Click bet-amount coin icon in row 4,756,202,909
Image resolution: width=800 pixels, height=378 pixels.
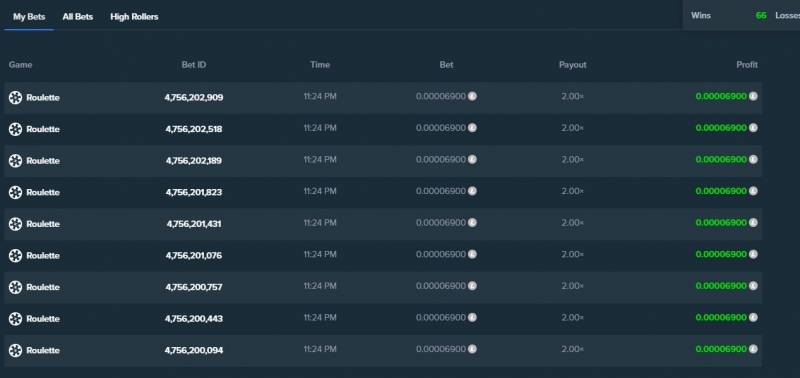click(x=472, y=96)
